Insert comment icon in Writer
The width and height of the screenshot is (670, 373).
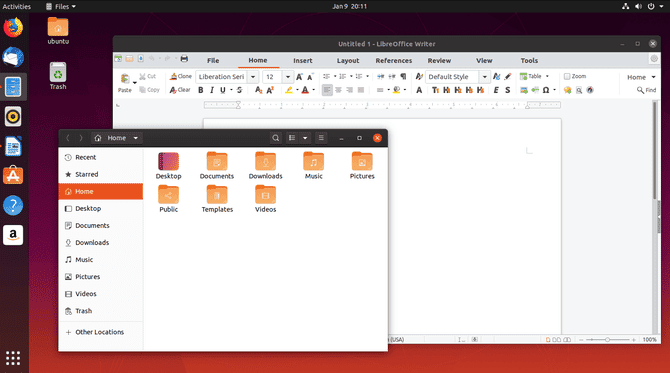[567, 90]
